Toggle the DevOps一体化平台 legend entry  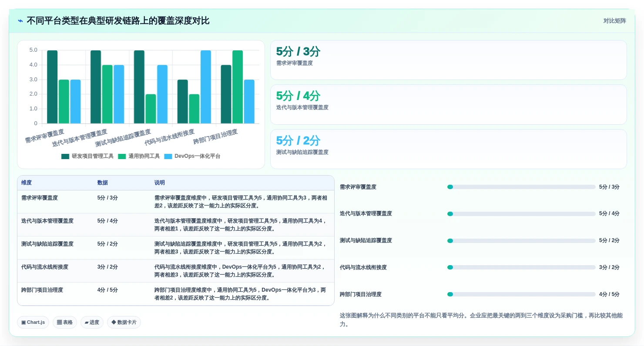coord(192,156)
